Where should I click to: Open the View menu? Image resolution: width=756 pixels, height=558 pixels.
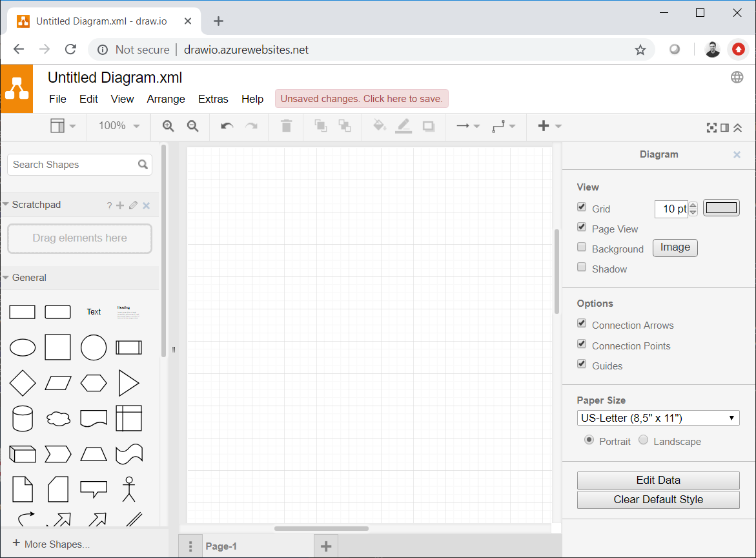coord(123,99)
